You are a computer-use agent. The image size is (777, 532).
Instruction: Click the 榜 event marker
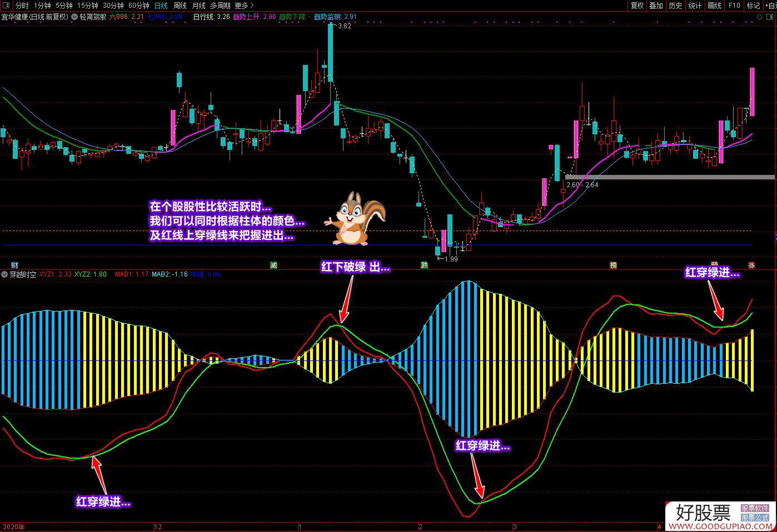(x=613, y=265)
